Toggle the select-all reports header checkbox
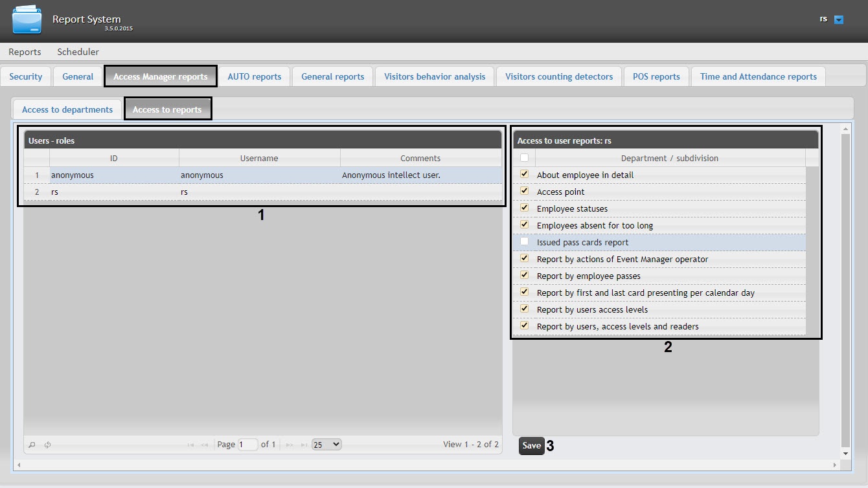The image size is (868, 488). (524, 157)
